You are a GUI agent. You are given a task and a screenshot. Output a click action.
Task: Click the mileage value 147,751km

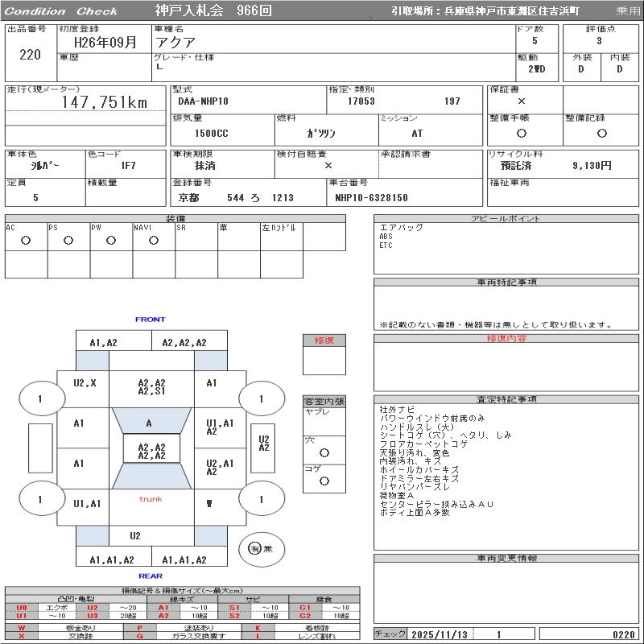click(x=105, y=102)
